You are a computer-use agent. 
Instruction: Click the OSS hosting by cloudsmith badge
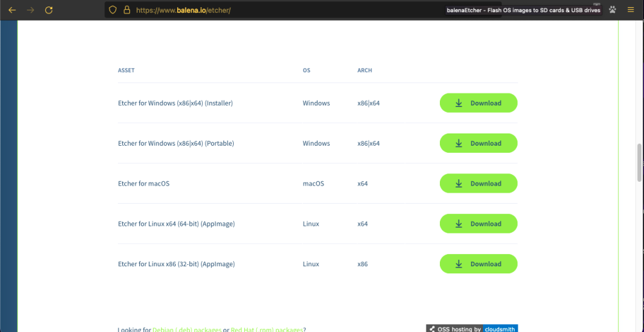[x=472, y=329]
